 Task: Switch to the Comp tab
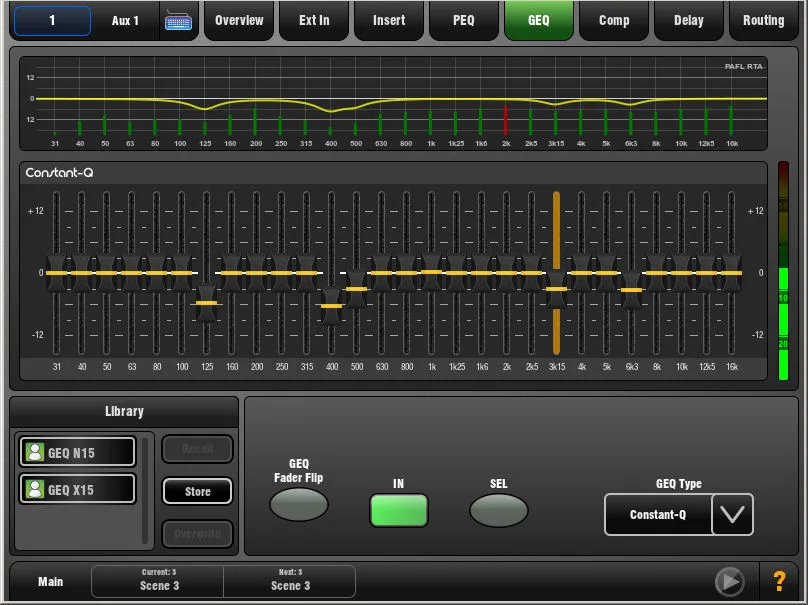tap(614, 21)
